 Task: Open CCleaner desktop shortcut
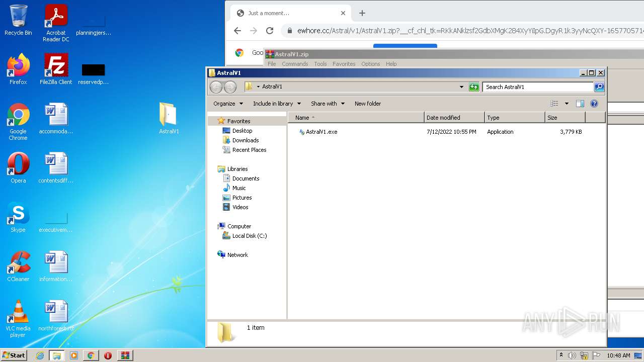(18, 266)
